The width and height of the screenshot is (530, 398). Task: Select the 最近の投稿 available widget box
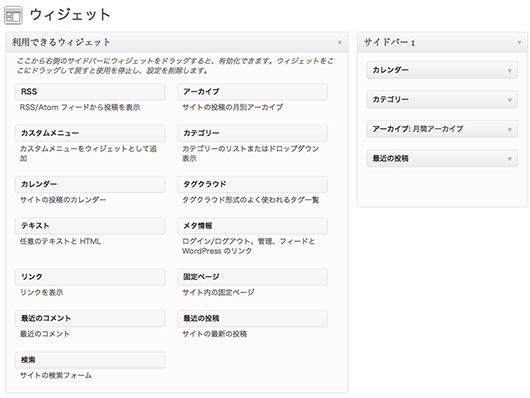click(x=252, y=319)
